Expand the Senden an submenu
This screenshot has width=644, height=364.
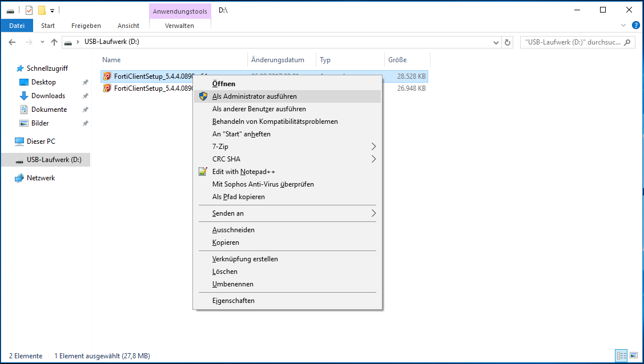374,213
